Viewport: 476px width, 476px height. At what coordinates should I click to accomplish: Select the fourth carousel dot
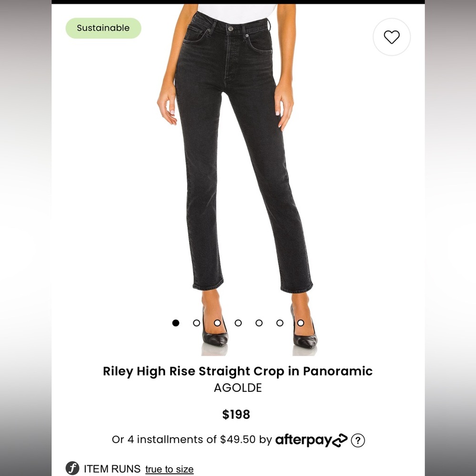[238, 322]
